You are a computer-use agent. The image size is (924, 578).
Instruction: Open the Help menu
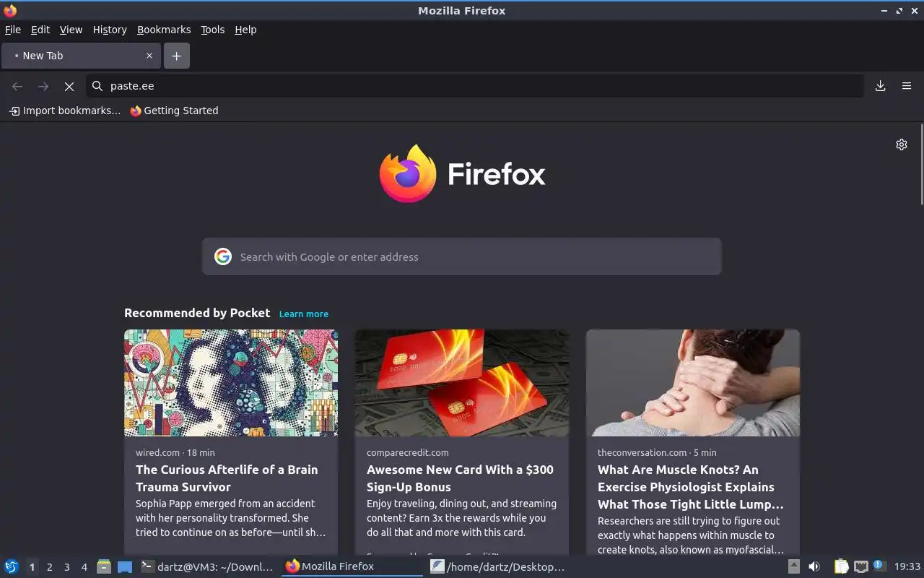pyautogui.click(x=245, y=30)
